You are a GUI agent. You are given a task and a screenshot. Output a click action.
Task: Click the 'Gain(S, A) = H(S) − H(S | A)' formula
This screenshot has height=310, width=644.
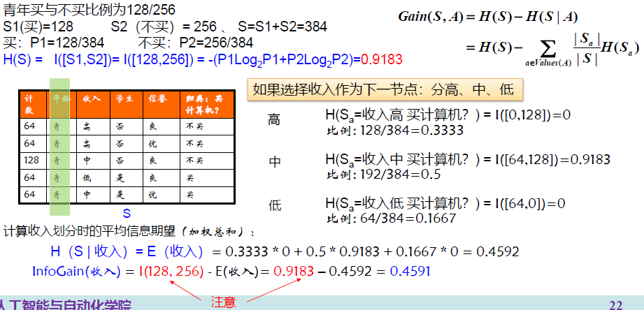488,17
